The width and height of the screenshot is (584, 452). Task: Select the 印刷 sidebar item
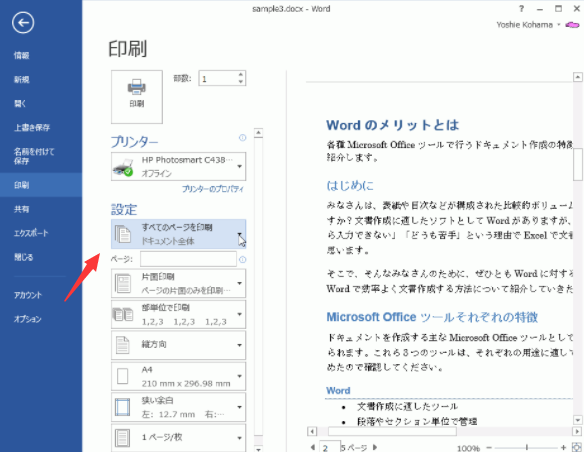(x=41, y=185)
